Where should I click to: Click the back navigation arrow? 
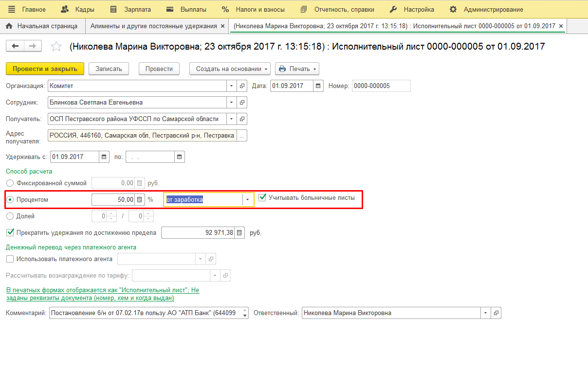pyautogui.click(x=15, y=46)
